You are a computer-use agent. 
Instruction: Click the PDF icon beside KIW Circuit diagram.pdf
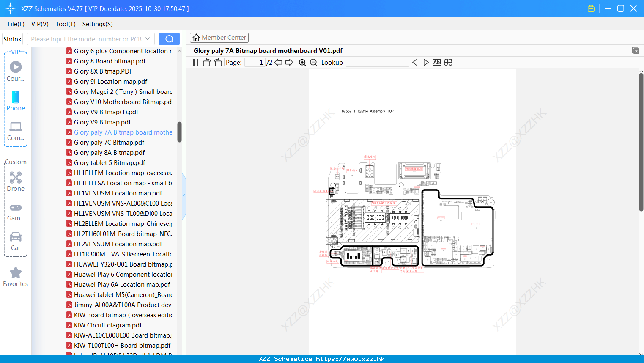69,325
